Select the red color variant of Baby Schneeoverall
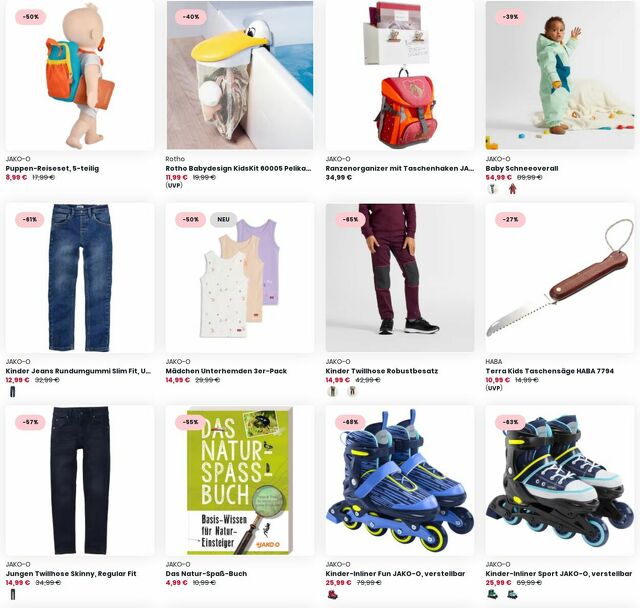Image resolution: width=640 pixels, height=608 pixels. pyautogui.click(x=512, y=189)
